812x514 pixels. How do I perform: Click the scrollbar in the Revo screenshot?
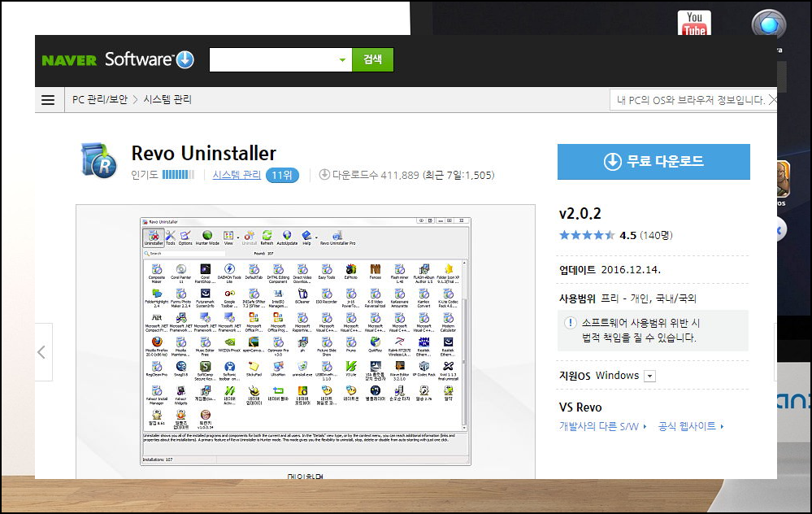pos(464,345)
